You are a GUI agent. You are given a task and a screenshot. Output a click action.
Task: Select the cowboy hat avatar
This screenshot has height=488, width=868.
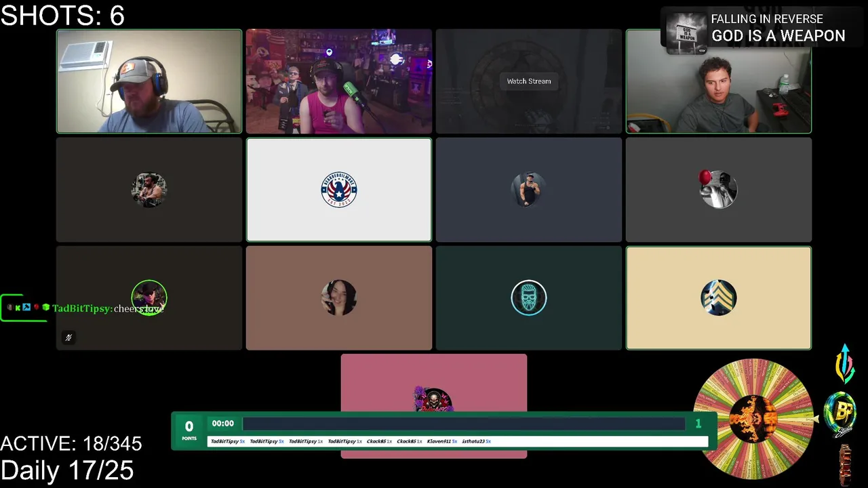[149, 298]
